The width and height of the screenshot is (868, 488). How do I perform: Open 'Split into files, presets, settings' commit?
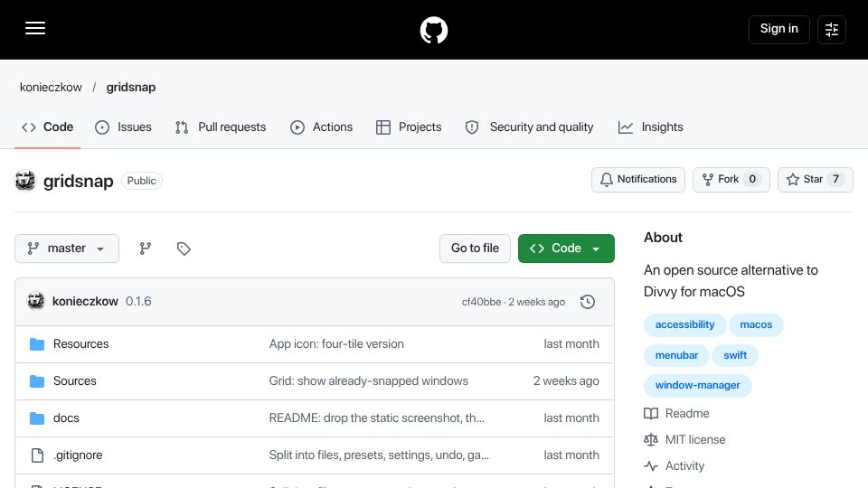click(x=379, y=455)
